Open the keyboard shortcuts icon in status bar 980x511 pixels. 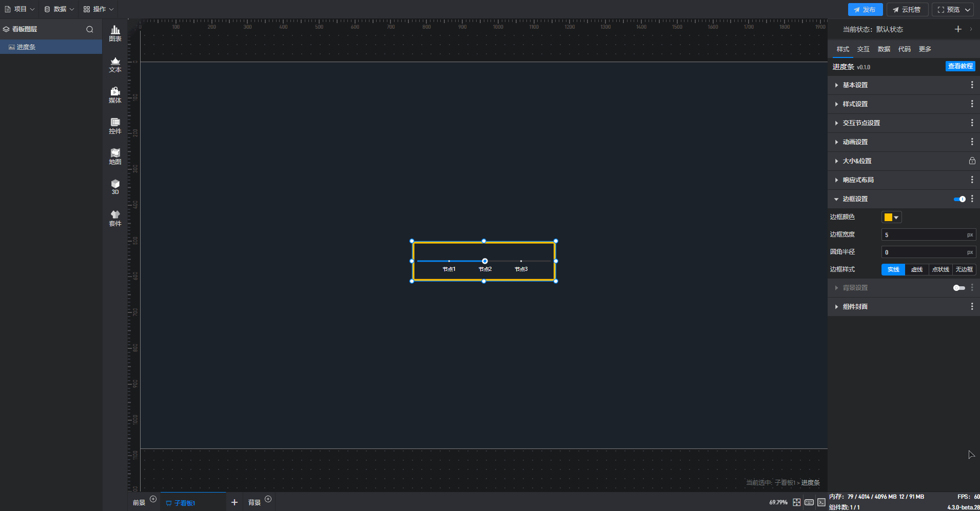point(809,502)
